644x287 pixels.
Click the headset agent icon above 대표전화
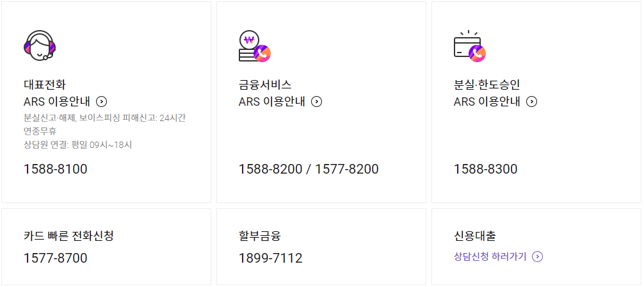(x=40, y=45)
